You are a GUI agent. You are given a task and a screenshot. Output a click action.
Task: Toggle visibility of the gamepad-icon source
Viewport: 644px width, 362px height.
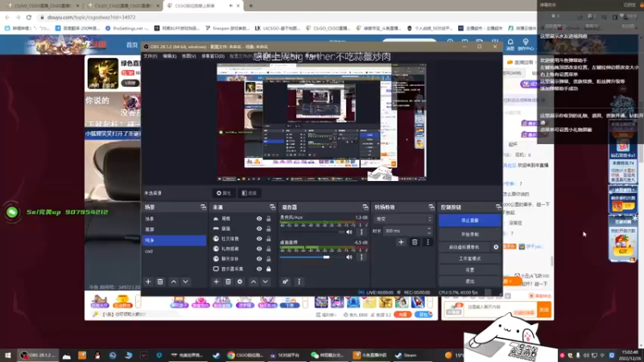[x=259, y=228]
